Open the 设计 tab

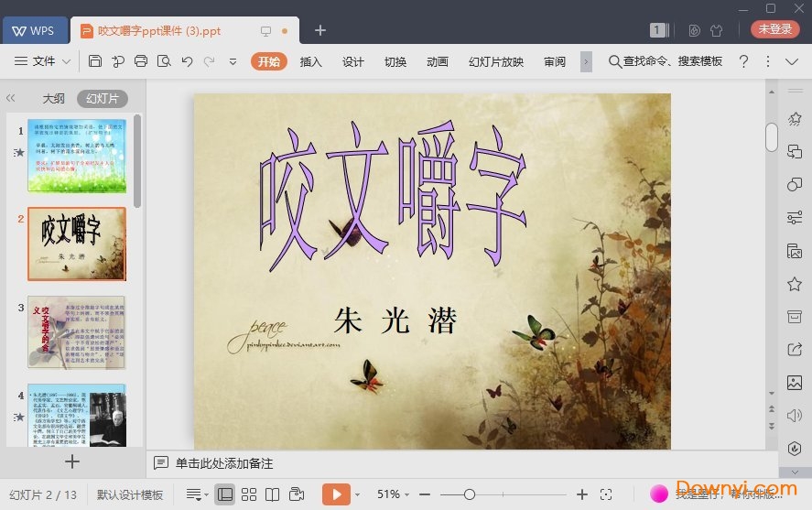click(352, 61)
